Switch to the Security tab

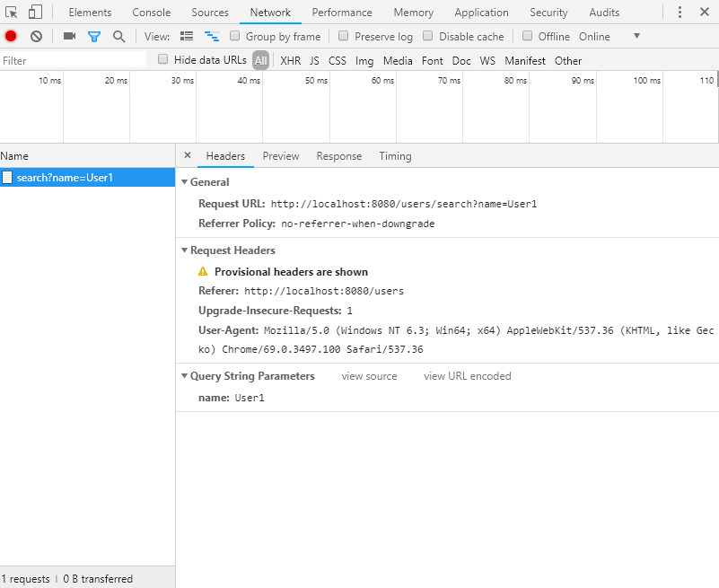point(548,13)
